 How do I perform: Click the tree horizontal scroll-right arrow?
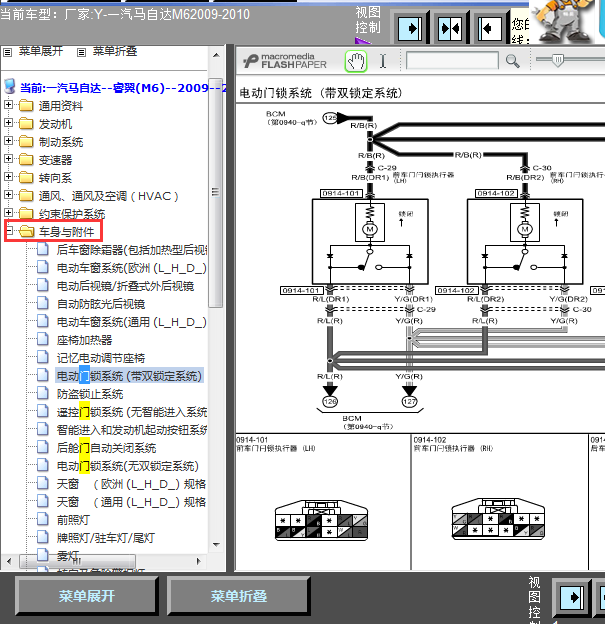(199, 561)
